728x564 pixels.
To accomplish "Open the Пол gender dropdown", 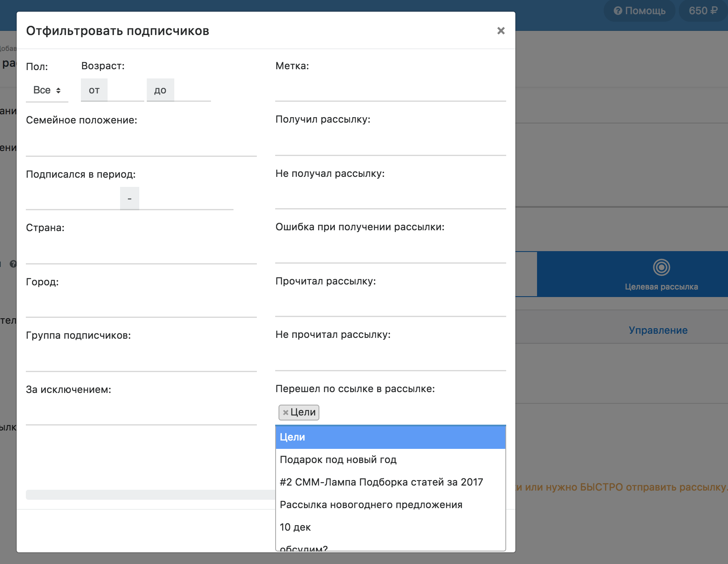I will [x=47, y=90].
